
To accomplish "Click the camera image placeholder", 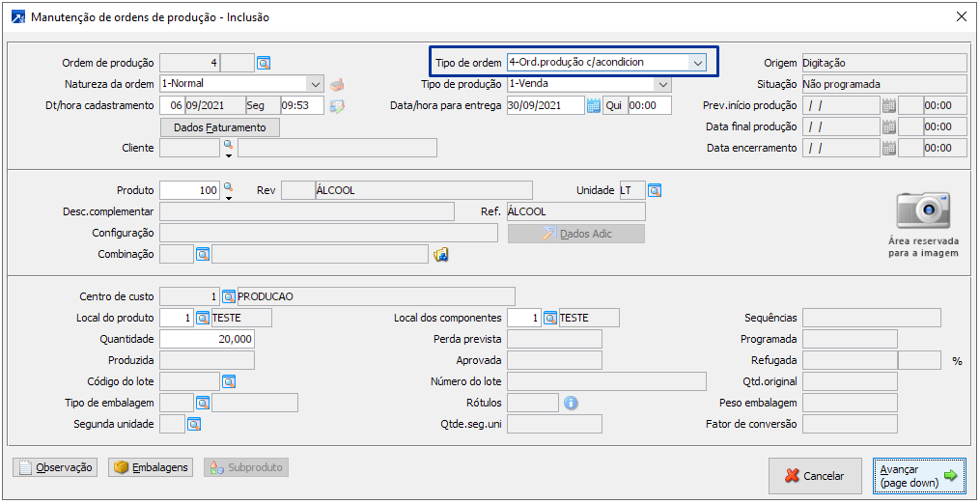I will [x=923, y=210].
